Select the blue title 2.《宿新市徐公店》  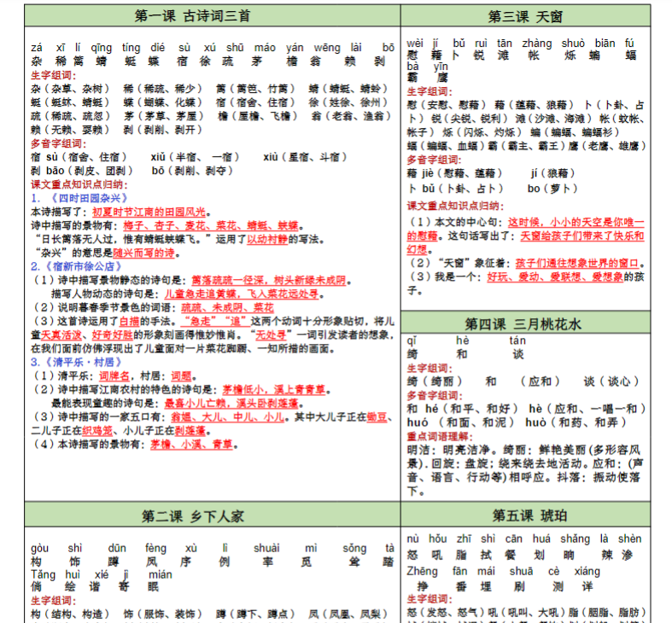pyautogui.click(x=76, y=266)
